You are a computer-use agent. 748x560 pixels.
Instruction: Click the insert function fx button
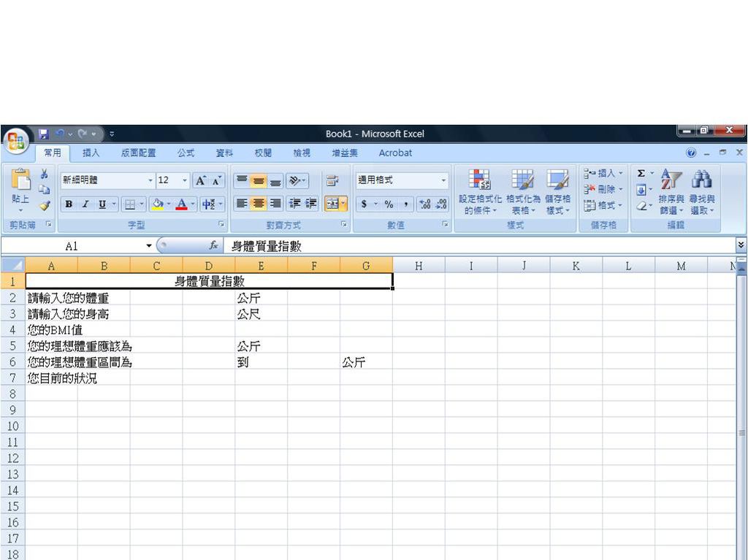(x=213, y=245)
